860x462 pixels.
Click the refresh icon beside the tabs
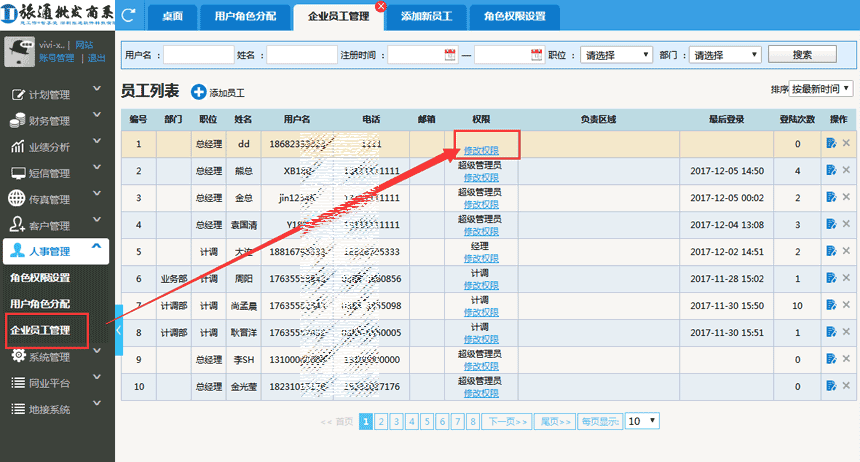click(129, 15)
